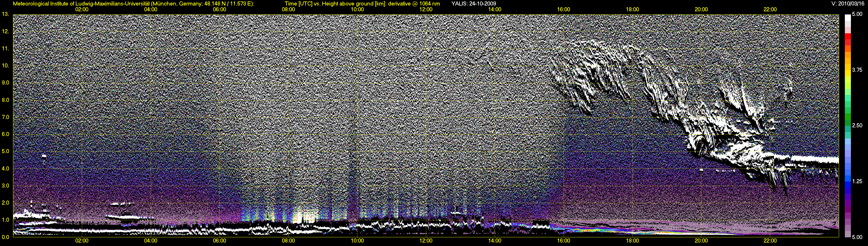The image size is (868, 246).
Task: Click the 12:00 label on the top time axis
Action: click(x=426, y=10)
